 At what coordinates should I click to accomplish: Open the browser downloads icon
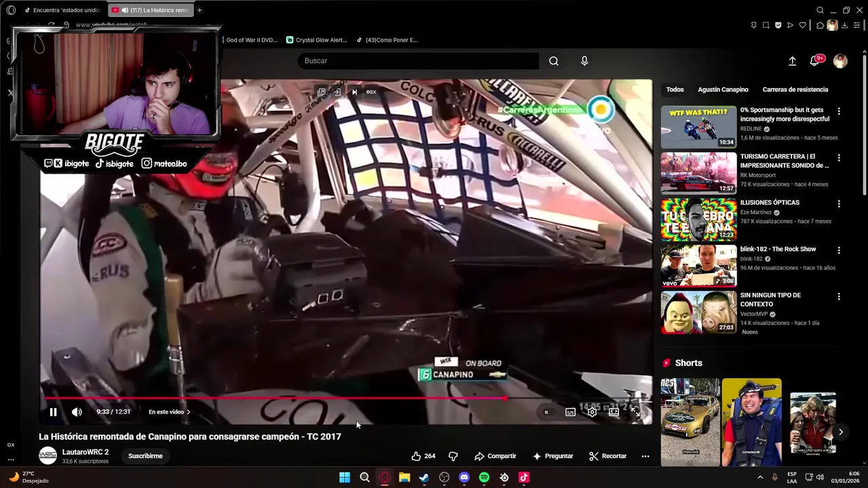click(x=844, y=25)
